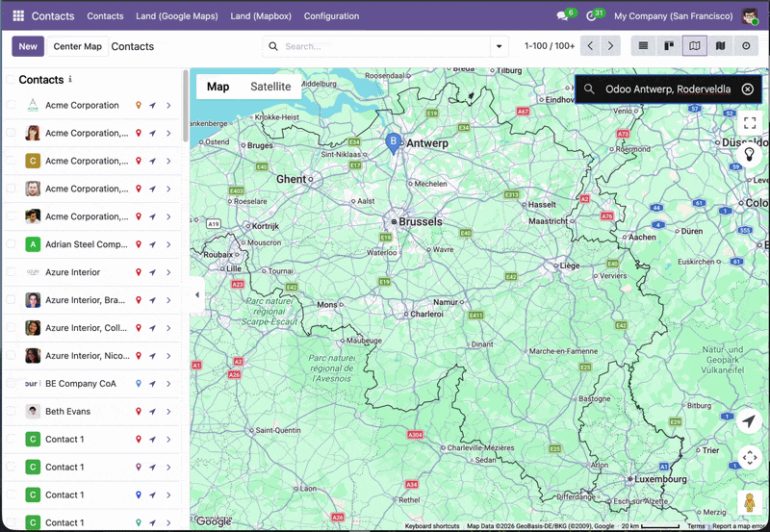
Task: Click Acme Corporation orange marker pin
Action: point(139,105)
